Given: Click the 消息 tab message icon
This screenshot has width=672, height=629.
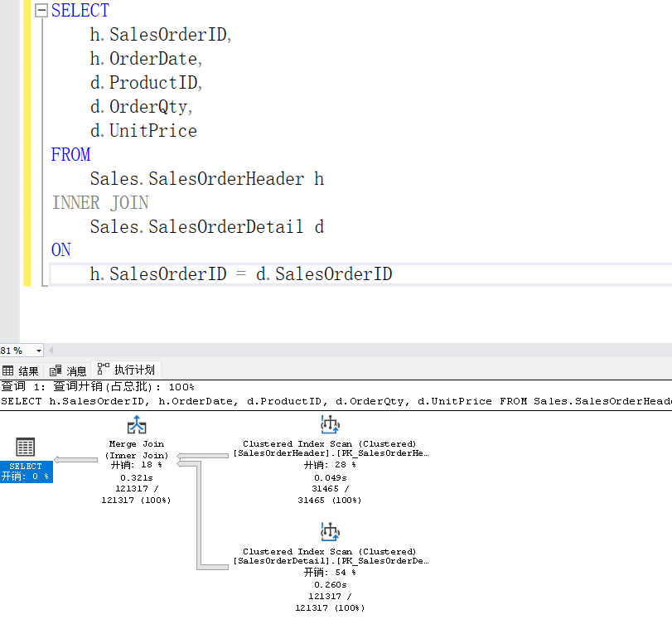Looking at the screenshot, I should 56,370.
